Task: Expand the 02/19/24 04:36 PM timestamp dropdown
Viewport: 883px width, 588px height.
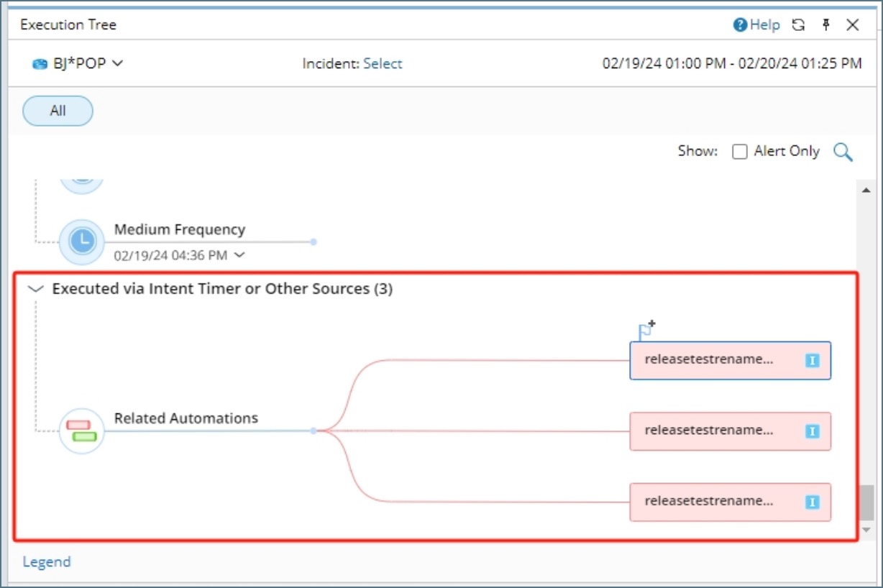Action: (239, 254)
